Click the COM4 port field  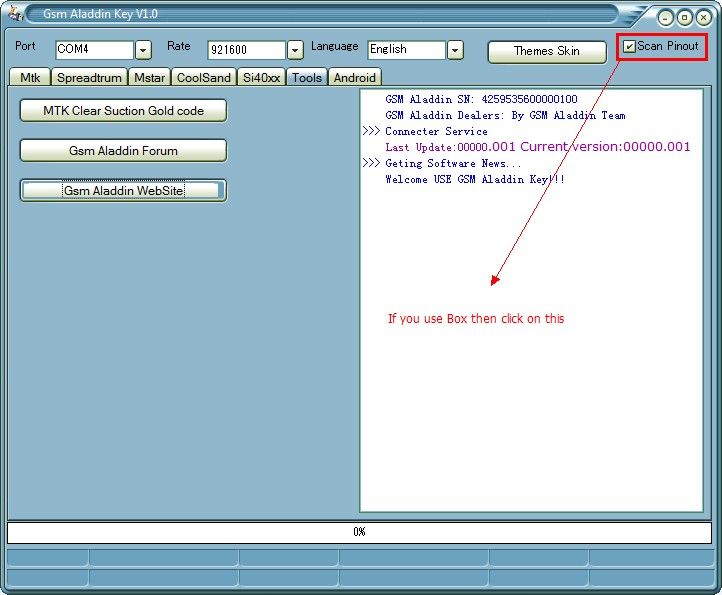pyautogui.click(x=94, y=50)
